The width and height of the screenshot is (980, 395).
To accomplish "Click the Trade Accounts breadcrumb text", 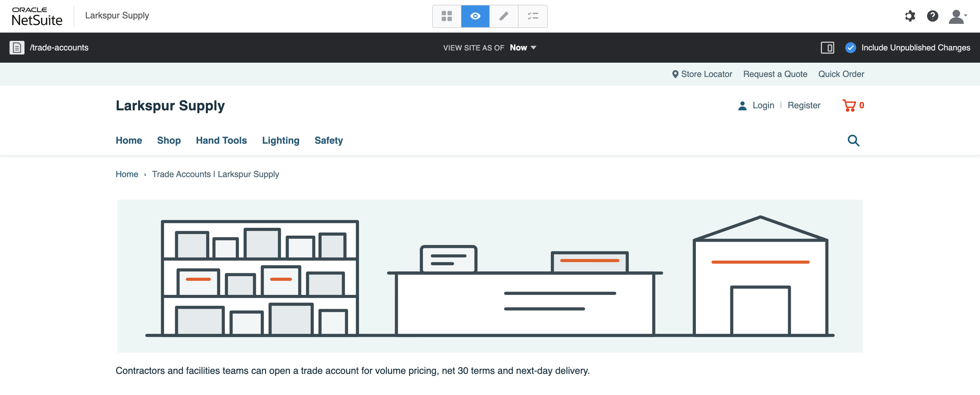I will 215,174.
